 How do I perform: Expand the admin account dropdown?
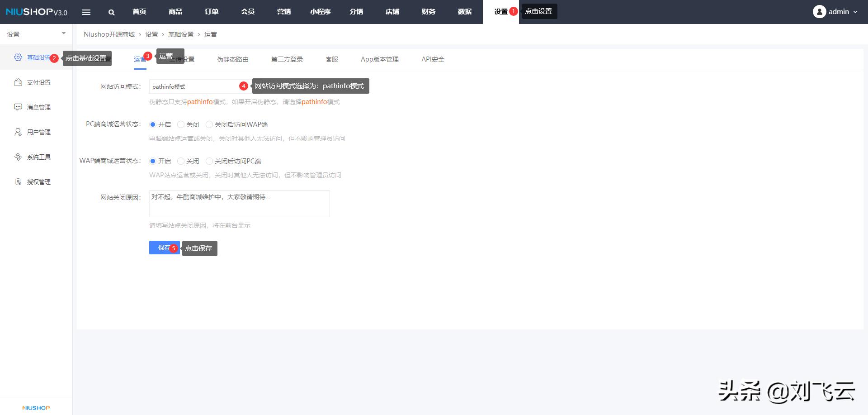pos(855,12)
